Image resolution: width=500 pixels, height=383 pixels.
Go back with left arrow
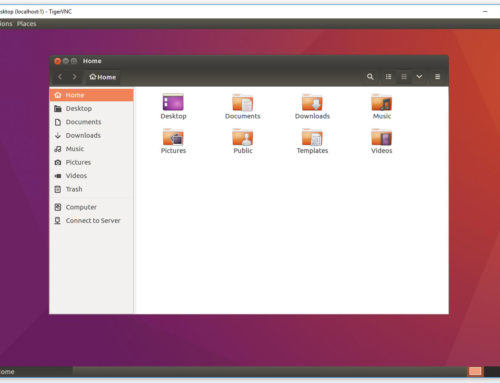coord(60,77)
